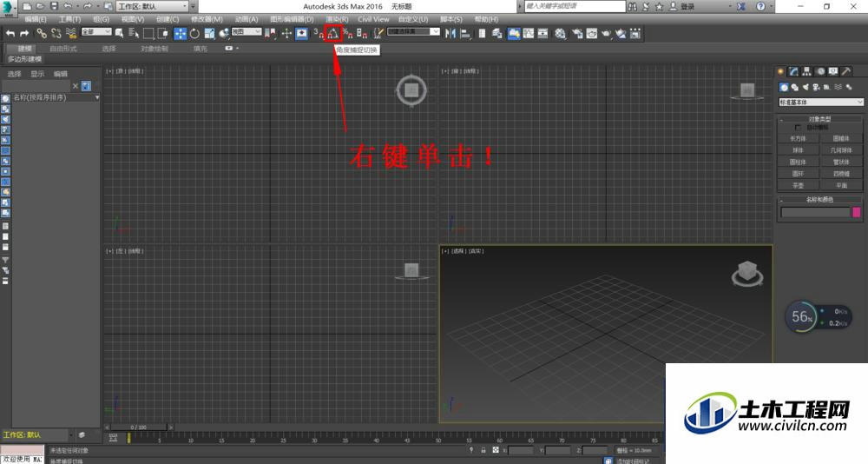Click Open File icon in quick access toolbar
The image size is (868, 464).
[x=40, y=6]
